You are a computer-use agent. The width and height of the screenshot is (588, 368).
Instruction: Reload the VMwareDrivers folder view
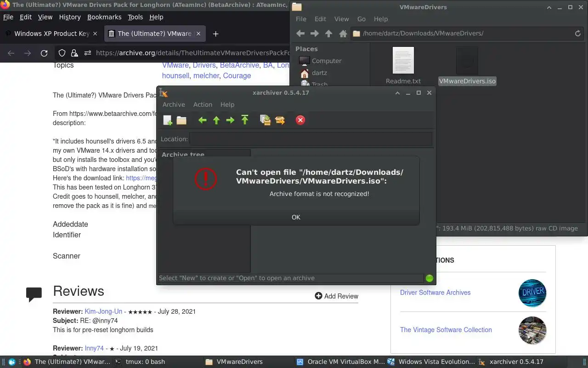(578, 33)
